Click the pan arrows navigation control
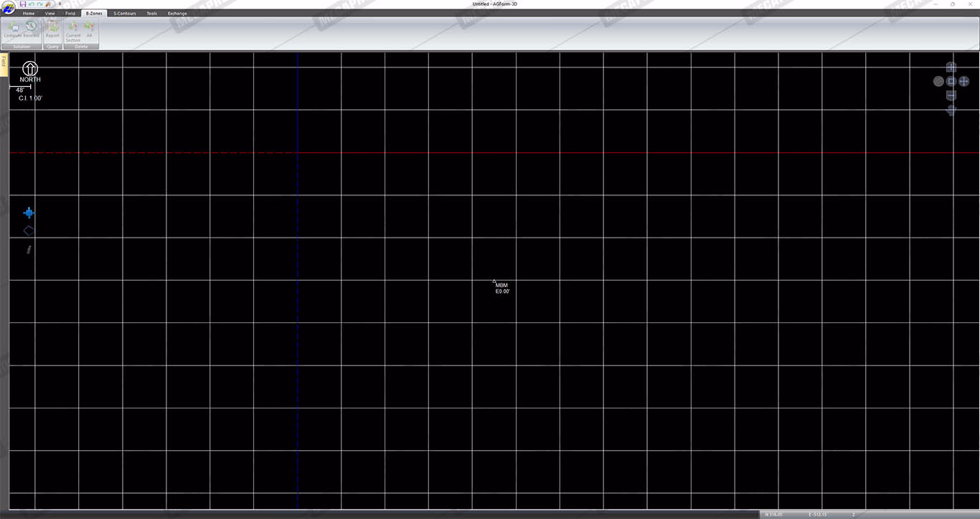Image resolution: width=980 pixels, height=519 pixels. [x=964, y=81]
